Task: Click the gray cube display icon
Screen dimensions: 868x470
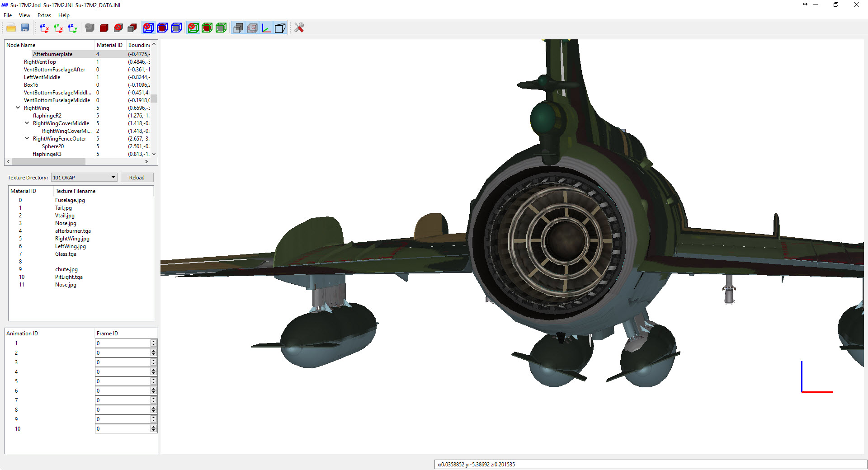Action: [x=90, y=28]
